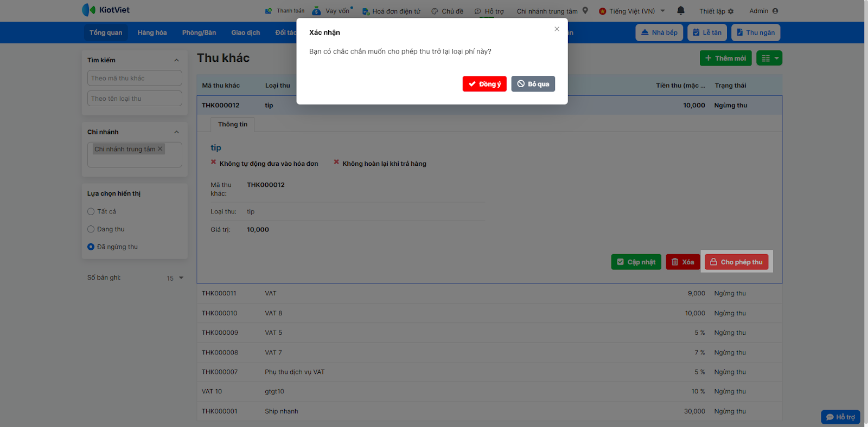The image size is (868, 427).
Task: Focus the Theo mã thu khác field
Action: coord(135,78)
